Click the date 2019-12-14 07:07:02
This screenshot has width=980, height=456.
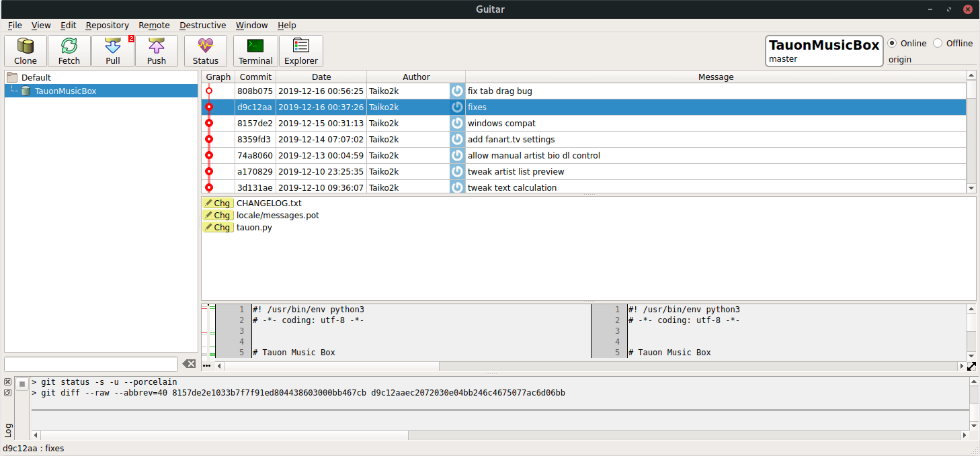click(x=321, y=139)
